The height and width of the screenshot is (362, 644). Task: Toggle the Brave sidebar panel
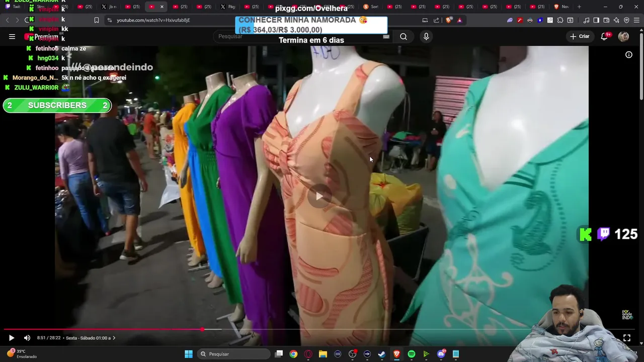pos(596,20)
